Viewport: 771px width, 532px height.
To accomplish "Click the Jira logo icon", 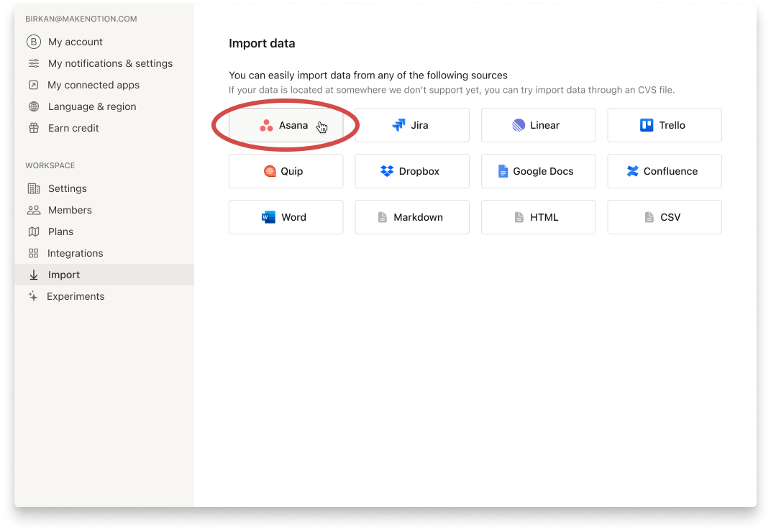I will click(398, 125).
